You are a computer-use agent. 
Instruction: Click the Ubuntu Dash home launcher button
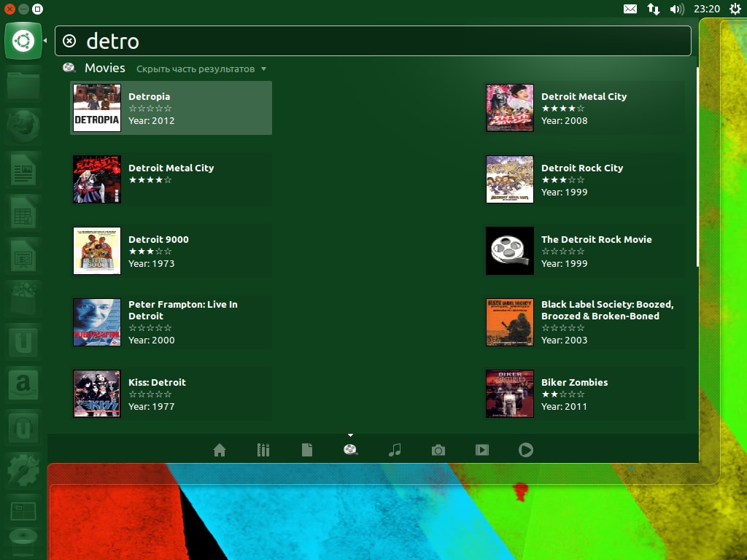tap(23, 41)
